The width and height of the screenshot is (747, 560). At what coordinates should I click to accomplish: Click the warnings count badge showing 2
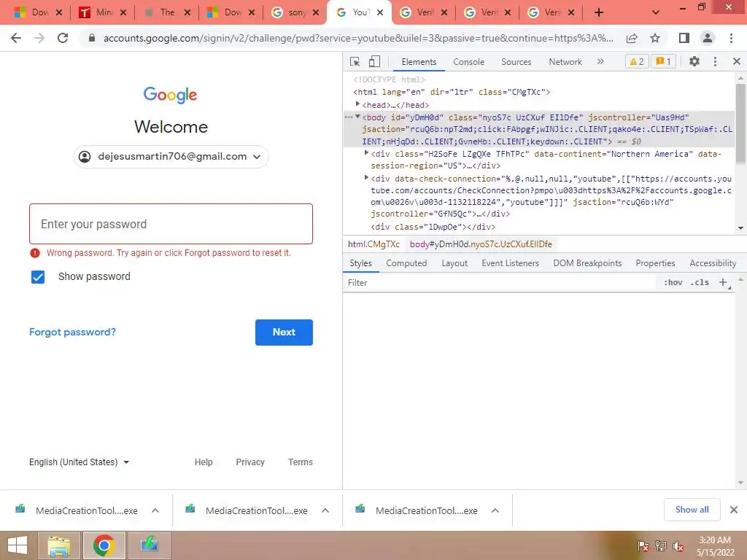tap(637, 61)
